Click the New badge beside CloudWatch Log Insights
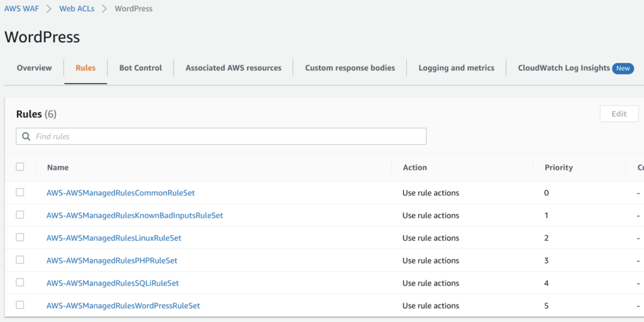The image size is (644, 322). tap(623, 68)
